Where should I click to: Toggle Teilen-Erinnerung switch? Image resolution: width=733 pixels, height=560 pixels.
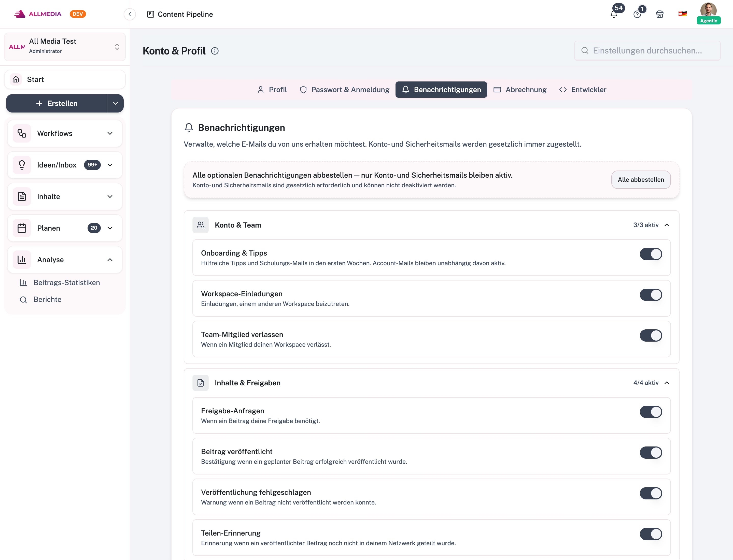[x=651, y=534]
